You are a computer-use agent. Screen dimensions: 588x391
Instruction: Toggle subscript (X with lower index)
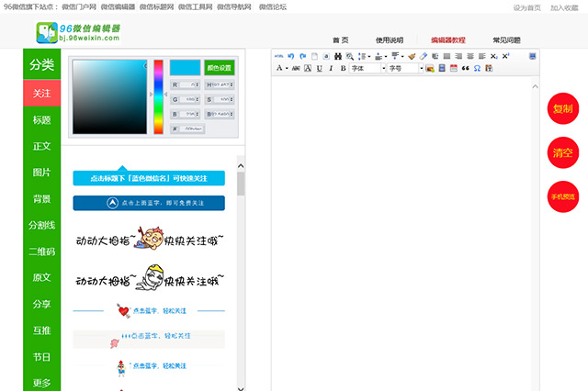[x=494, y=56]
